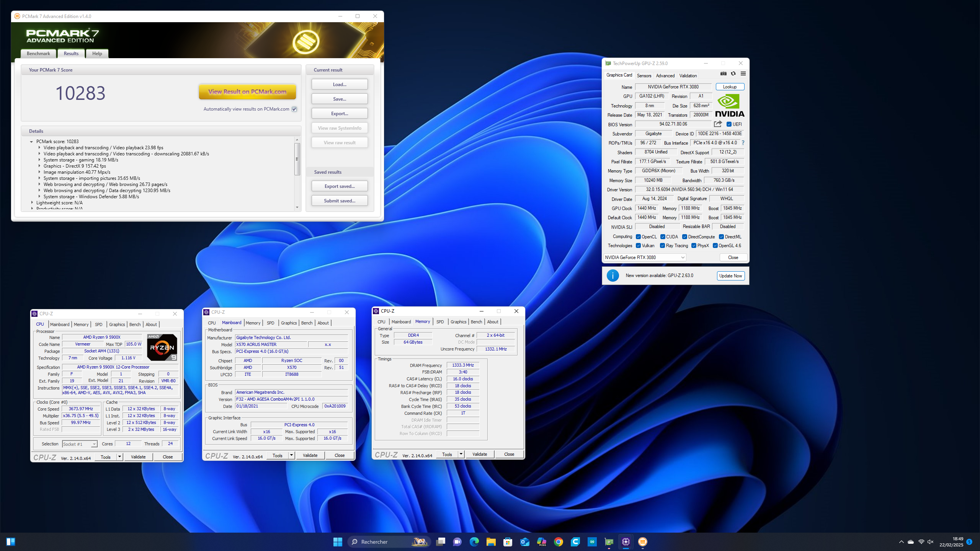Open Outlook from the taskbar

[x=524, y=542]
